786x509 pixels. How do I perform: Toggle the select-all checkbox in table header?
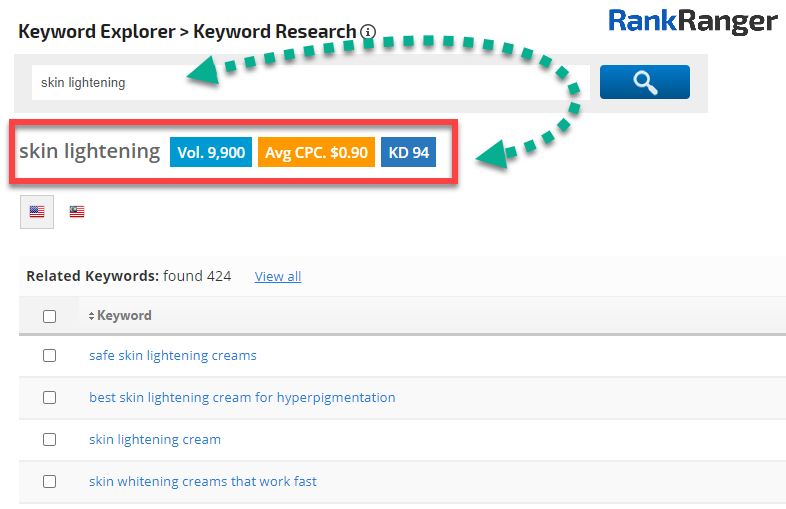point(49,316)
